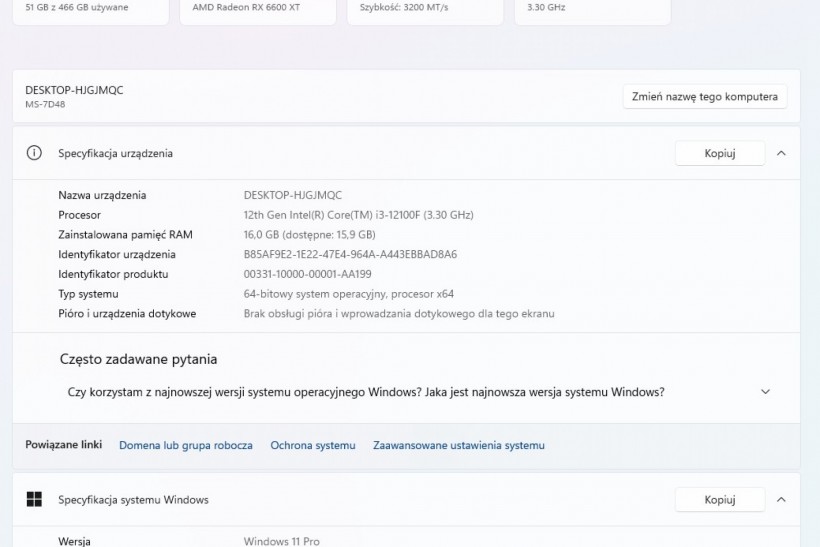Screen dimensions: 820x547
Task: Click the Windows 11 Pro version value
Action: pyautogui.click(x=281, y=541)
